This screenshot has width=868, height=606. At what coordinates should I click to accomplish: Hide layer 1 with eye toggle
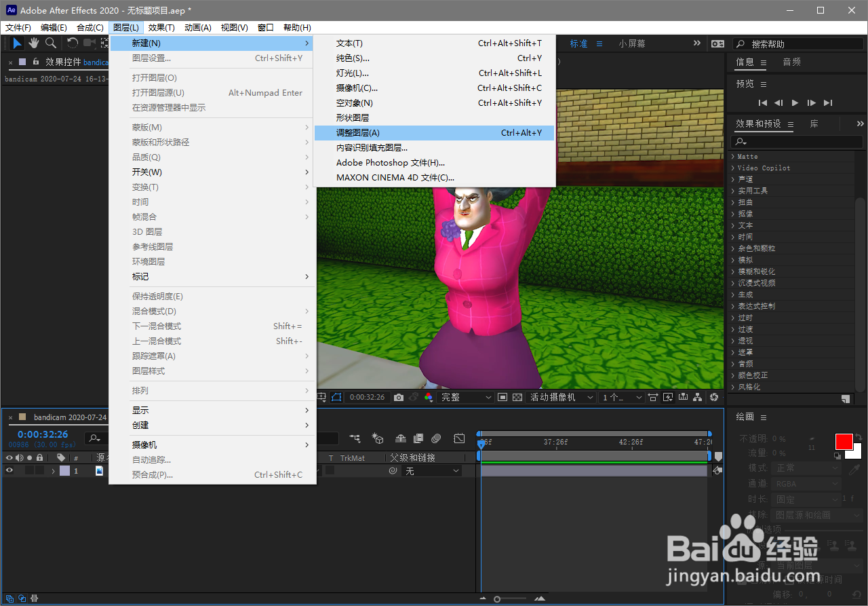tap(9, 470)
